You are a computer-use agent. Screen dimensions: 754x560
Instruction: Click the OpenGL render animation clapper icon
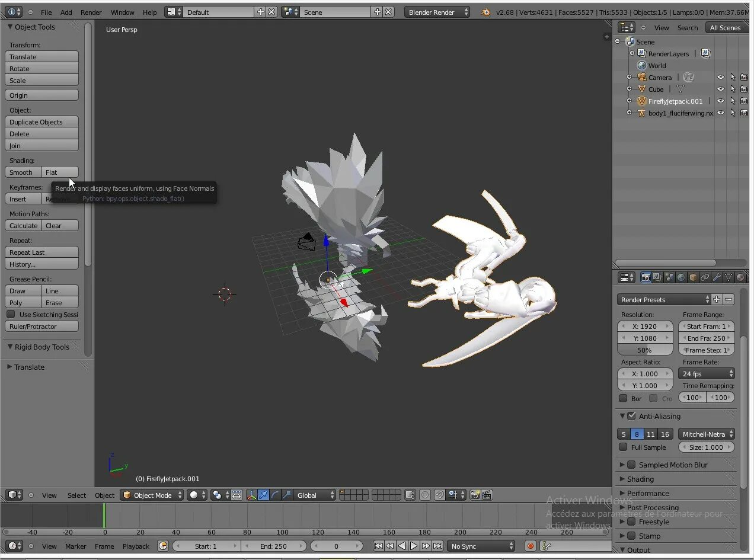click(487, 495)
